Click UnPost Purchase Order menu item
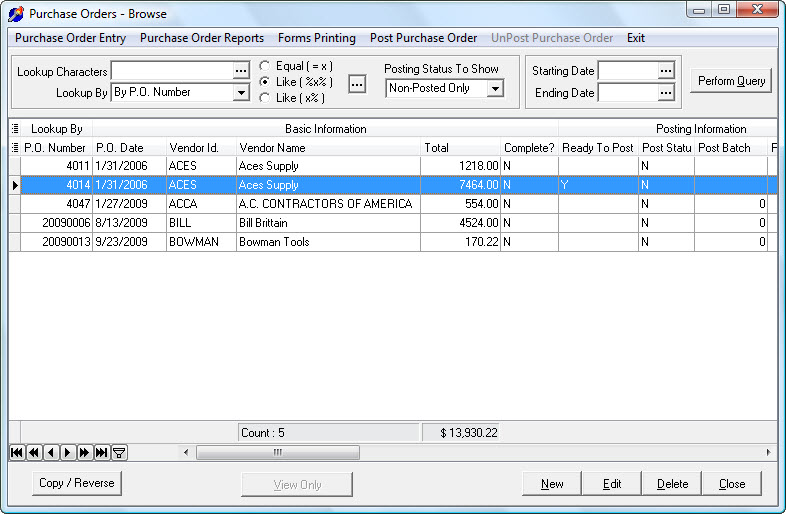 click(552, 38)
